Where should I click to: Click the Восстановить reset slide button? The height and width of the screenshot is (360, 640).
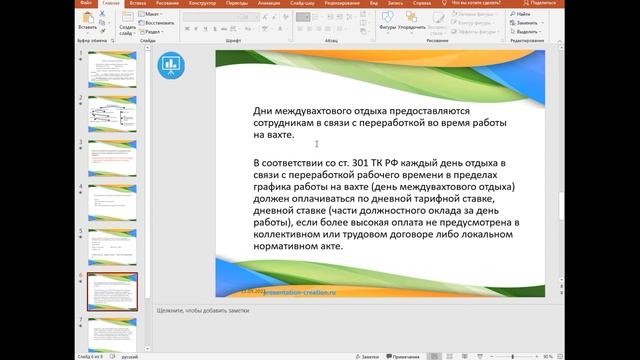pos(156,23)
